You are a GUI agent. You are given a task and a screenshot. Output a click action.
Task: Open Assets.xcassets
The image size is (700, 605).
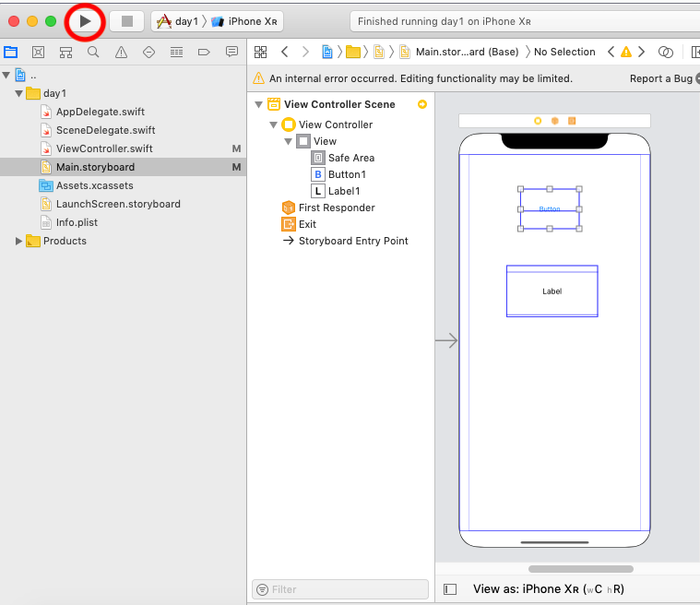coord(94,185)
